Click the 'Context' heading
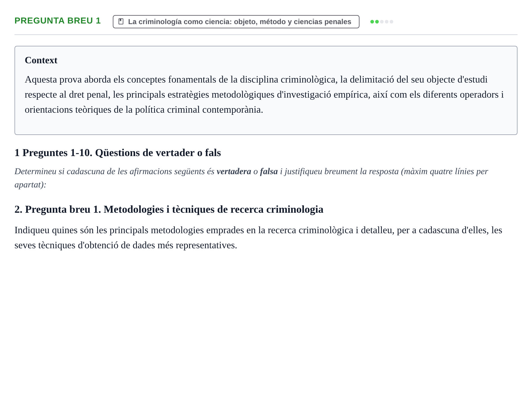This screenshot has width=532, height=417. click(41, 60)
